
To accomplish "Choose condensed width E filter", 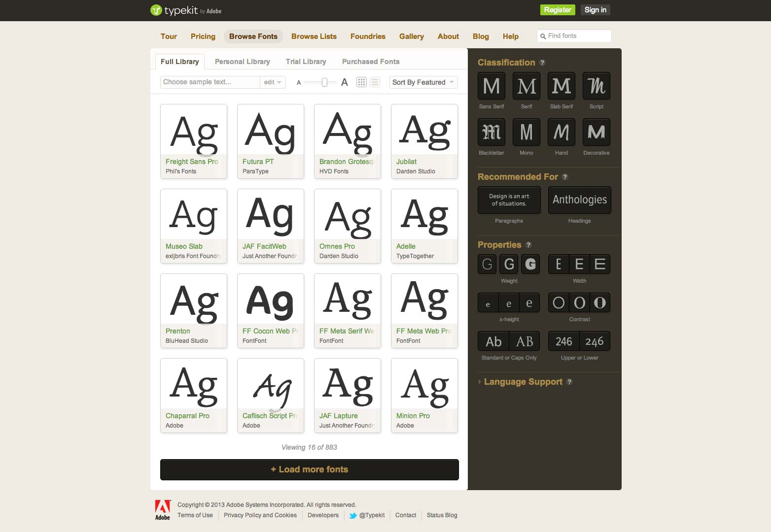I will 558,264.
